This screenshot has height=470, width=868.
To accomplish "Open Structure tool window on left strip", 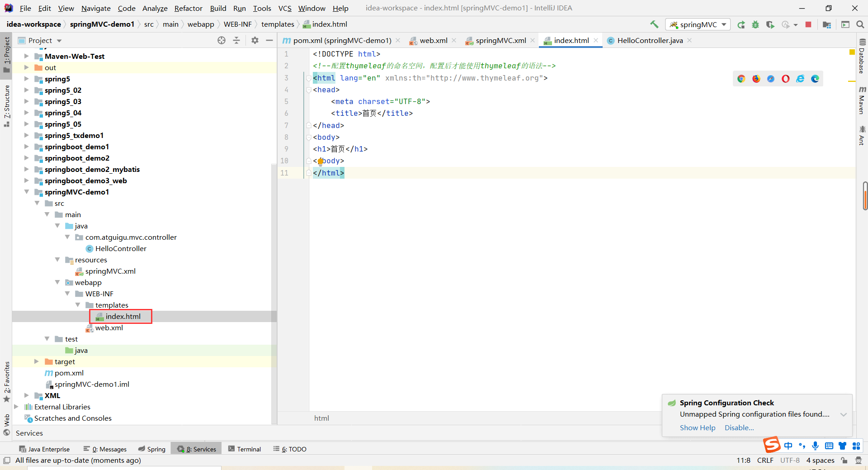I will (7, 106).
